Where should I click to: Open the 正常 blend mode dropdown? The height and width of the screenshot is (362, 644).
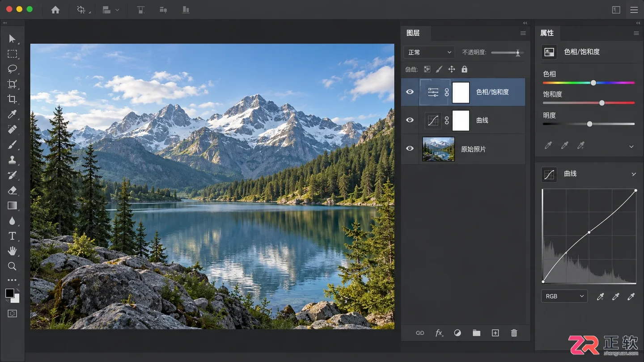coord(429,52)
